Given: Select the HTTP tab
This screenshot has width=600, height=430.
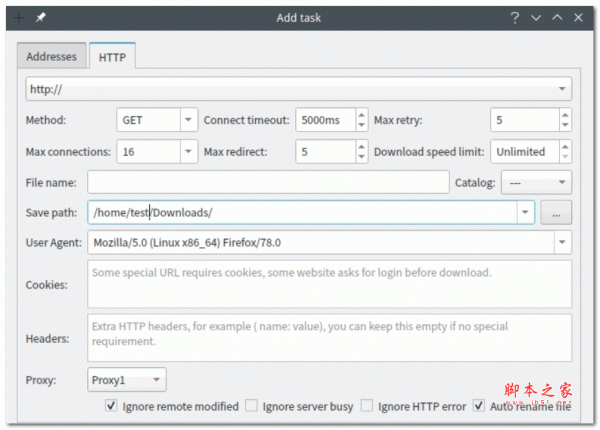Looking at the screenshot, I should click(x=112, y=57).
